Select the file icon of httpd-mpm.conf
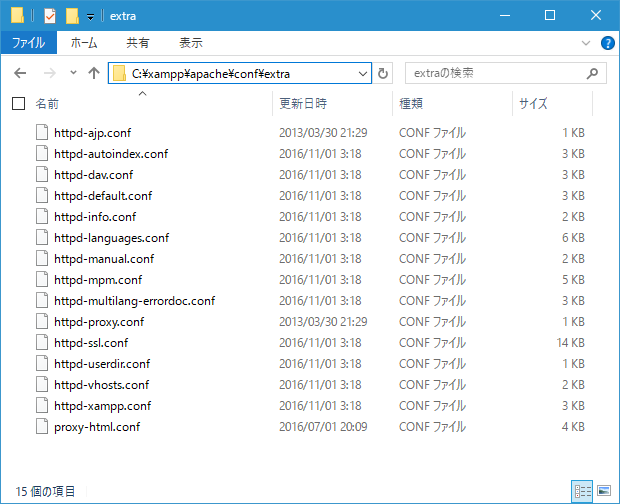The height and width of the screenshot is (504, 620). [x=42, y=279]
